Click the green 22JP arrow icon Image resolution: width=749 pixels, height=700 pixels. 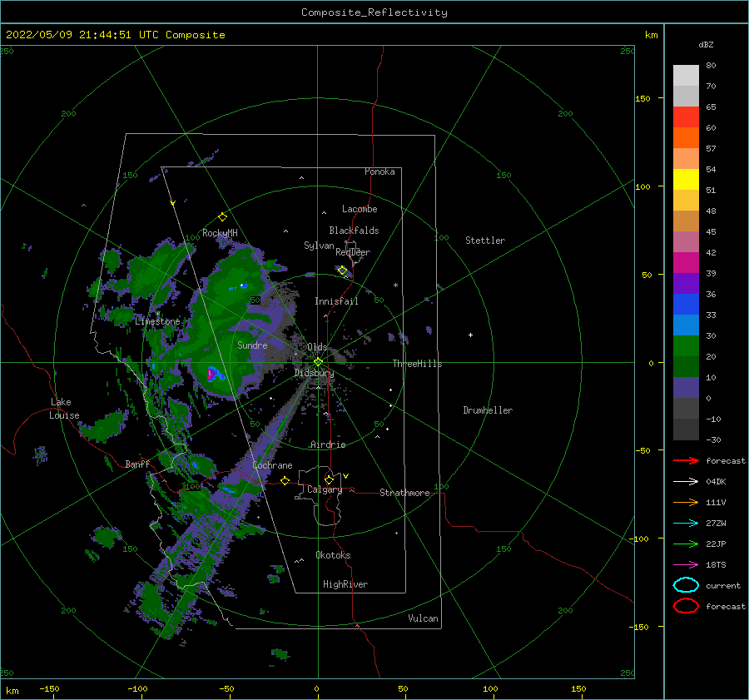click(686, 544)
